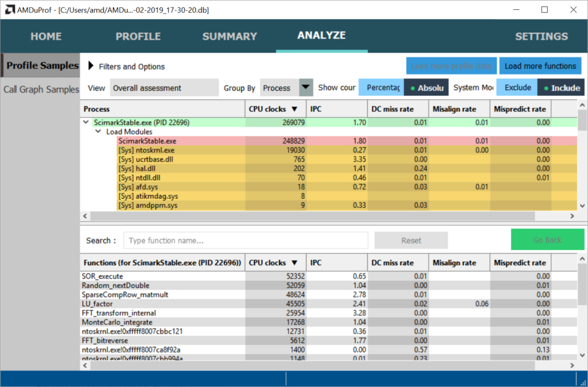
Task: Click the function name search field
Action: tap(246, 241)
